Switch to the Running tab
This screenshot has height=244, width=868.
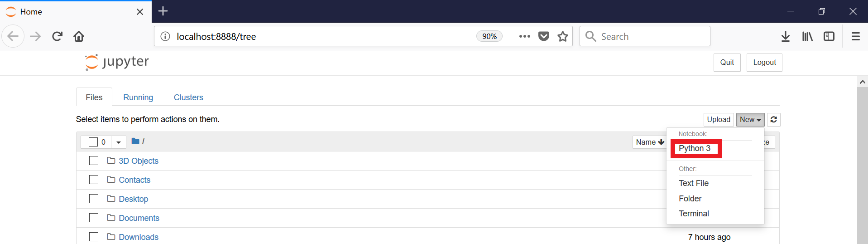coord(138,98)
